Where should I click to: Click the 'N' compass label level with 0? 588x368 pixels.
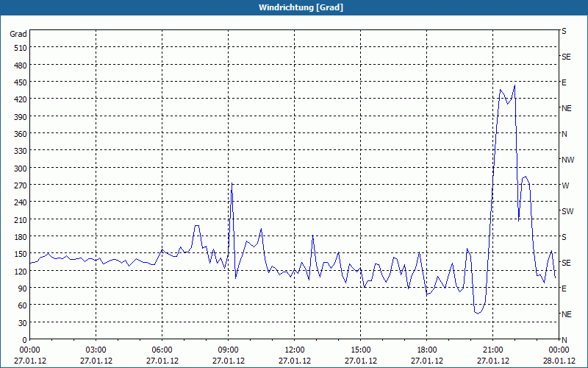point(564,340)
